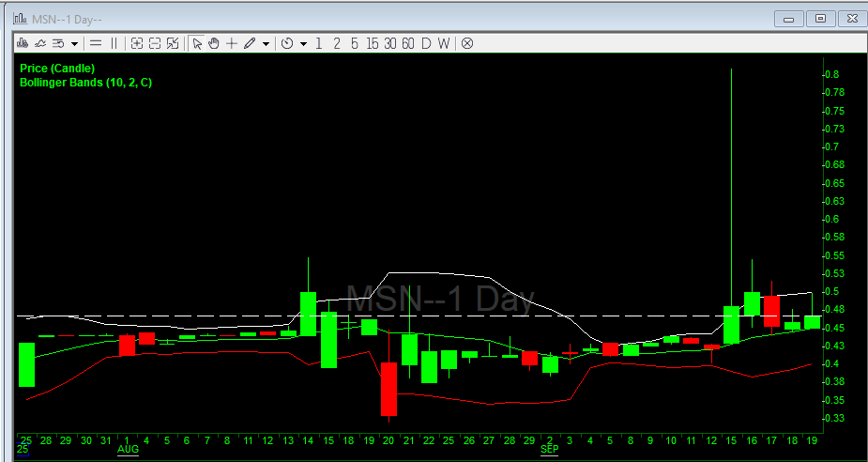This screenshot has width=868, height=462.
Task: Turn on the crosshair cursor
Action: tap(231, 43)
